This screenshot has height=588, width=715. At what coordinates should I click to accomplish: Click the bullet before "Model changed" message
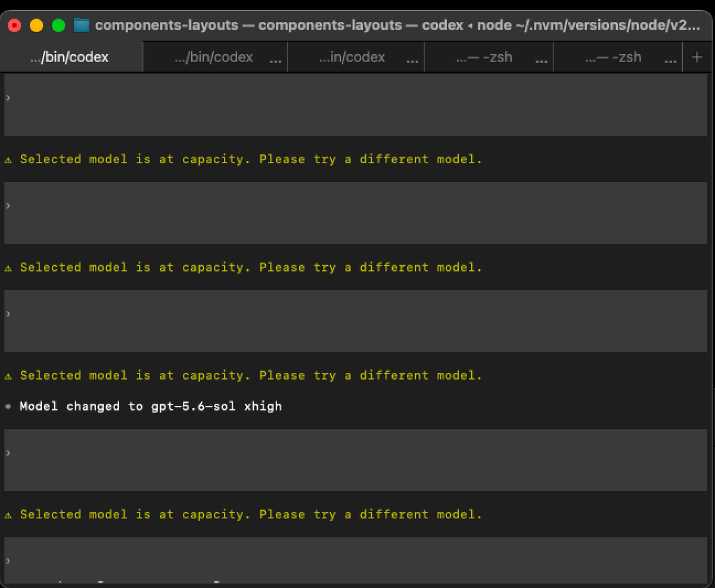point(8,406)
